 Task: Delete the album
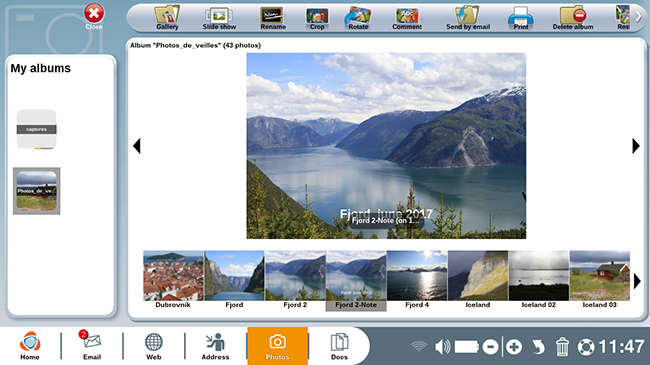coord(572,18)
